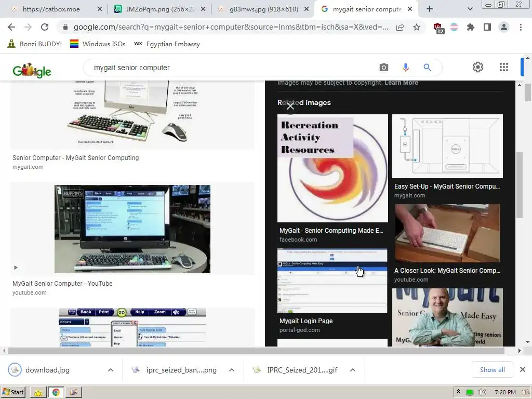Open the Bonzi BUDDY! bookmark
The image size is (532, 399).
click(x=35, y=44)
